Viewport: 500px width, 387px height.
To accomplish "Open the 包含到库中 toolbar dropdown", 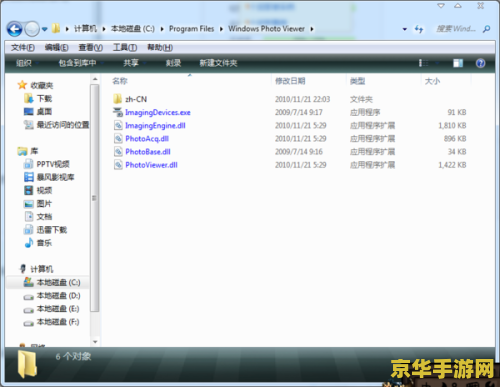I will point(81,63).
